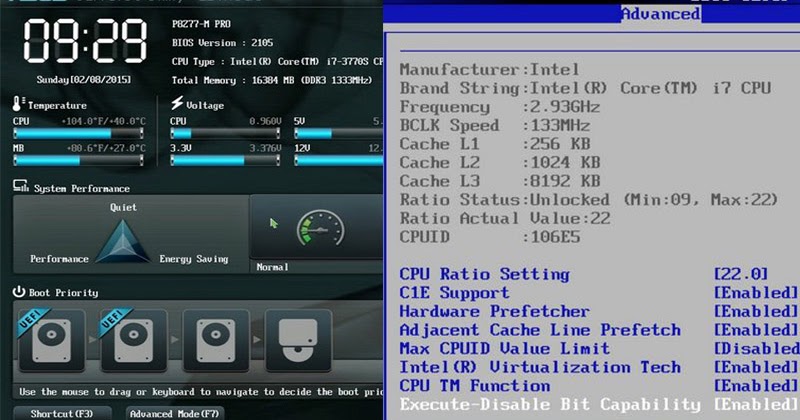Toggle Execute-Disable Bit Capability Enabled value
Viewport: 800px width, 420px height.
(x=755, y=405)
